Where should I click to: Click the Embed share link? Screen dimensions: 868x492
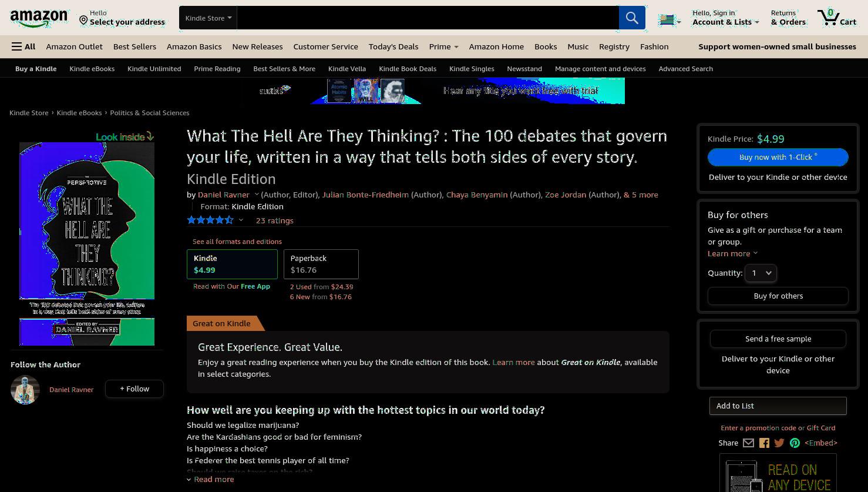tap(821, 443)
